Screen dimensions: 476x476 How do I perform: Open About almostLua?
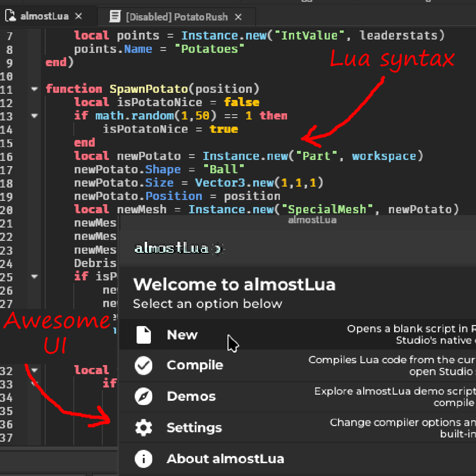click(x=225, y=458)
